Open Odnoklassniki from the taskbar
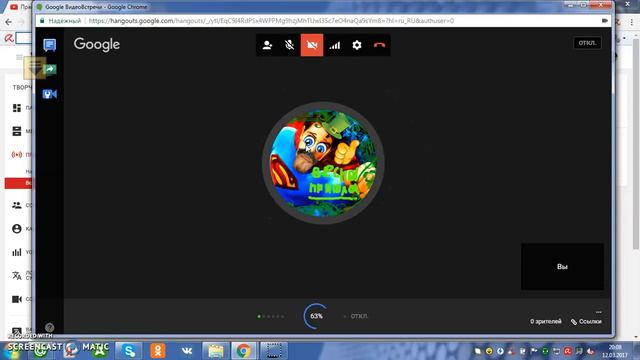The height and width of the screenshot is (360, 640). (x=158, y=351)
